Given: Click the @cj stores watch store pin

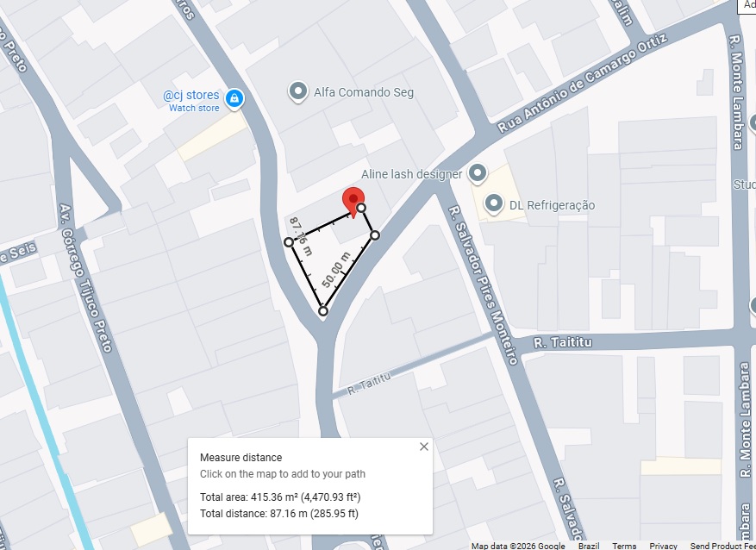Looking at the screenshot, I should click(234, 99).
